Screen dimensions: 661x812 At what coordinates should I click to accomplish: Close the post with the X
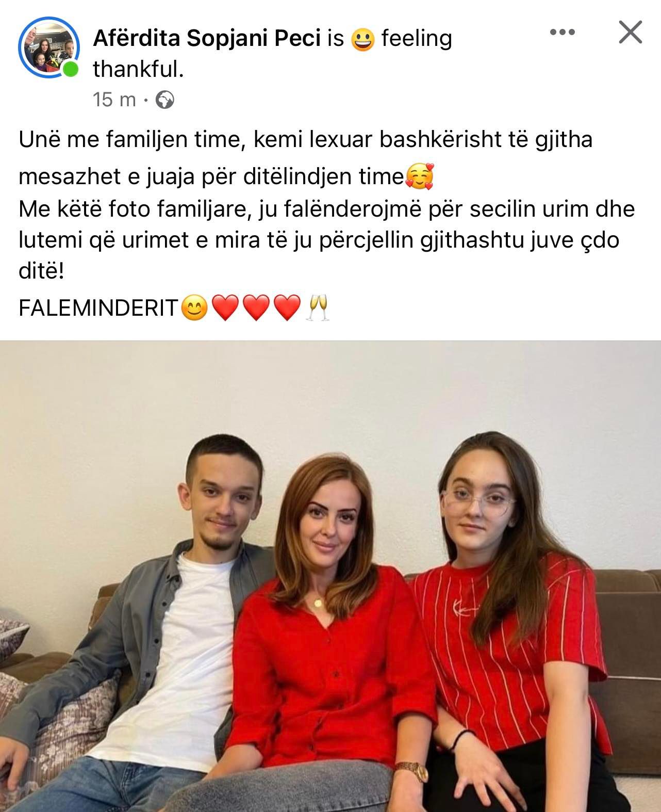(x=630, y=33)
